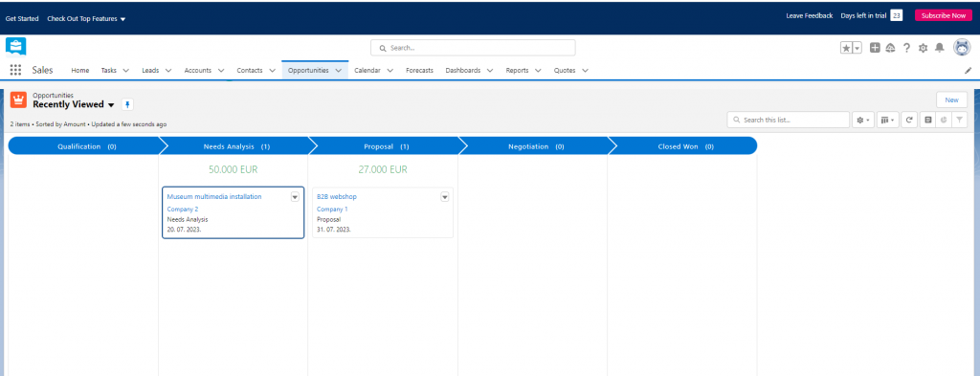Click the Kanban settings icon
The width and height of the screenshot is (980, 376).
click(928, 120)
